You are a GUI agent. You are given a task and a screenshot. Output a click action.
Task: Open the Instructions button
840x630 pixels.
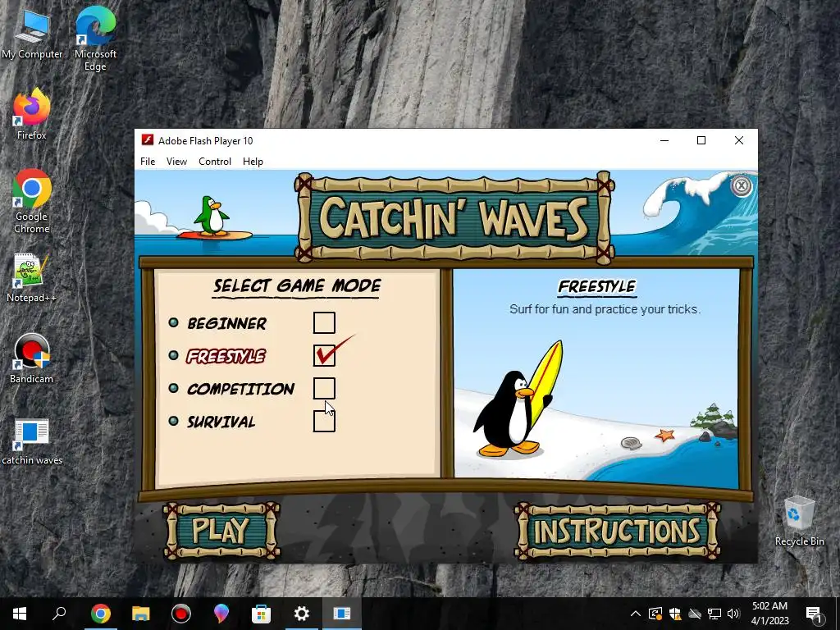point(617,531)
